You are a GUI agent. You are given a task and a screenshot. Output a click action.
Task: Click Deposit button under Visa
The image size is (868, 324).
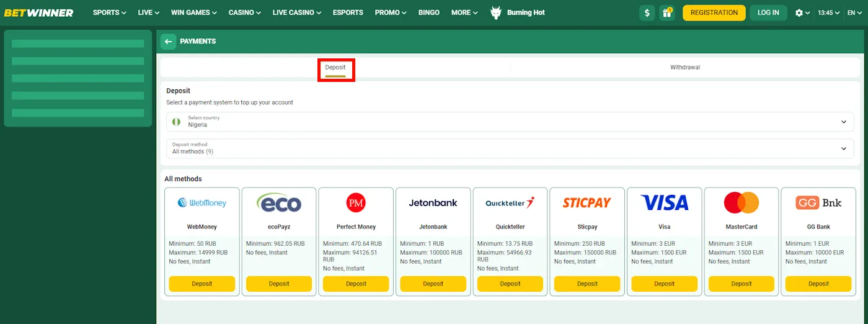click(664, 284)
